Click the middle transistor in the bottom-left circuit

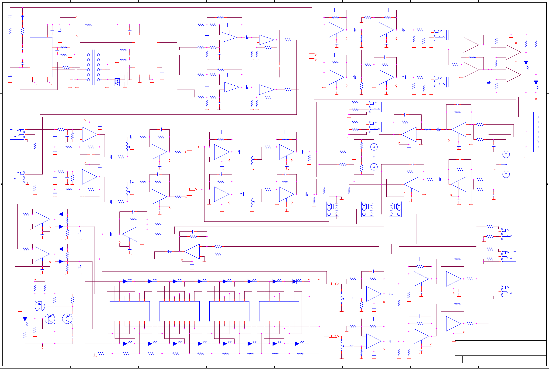(x=50, y=318)
